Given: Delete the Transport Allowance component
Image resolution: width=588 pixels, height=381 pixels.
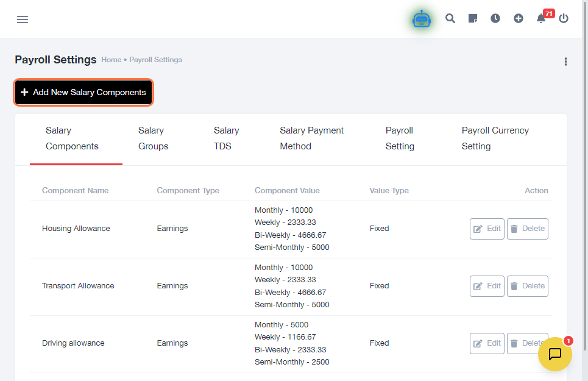Looking at the screenshot, I should pos(527,286).
